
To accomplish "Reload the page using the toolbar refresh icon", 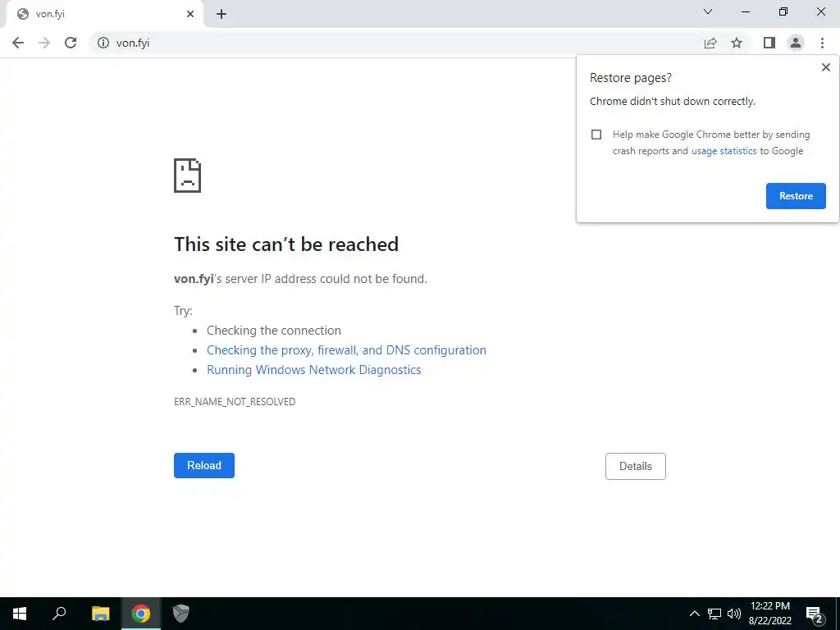I will pyautogui.click(x=71, y=43).
